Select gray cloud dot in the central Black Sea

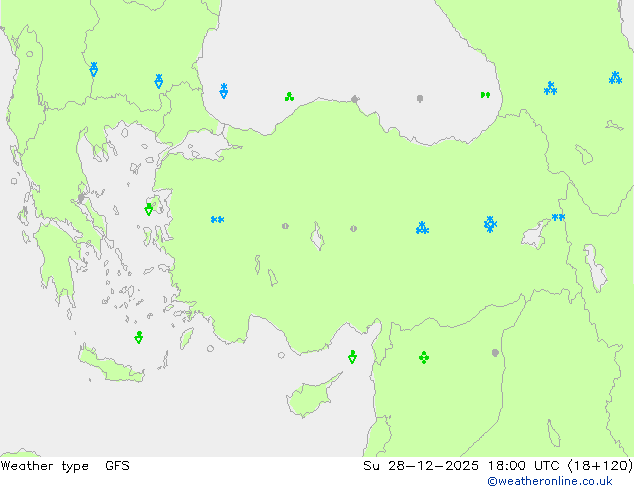pos(420,98)
